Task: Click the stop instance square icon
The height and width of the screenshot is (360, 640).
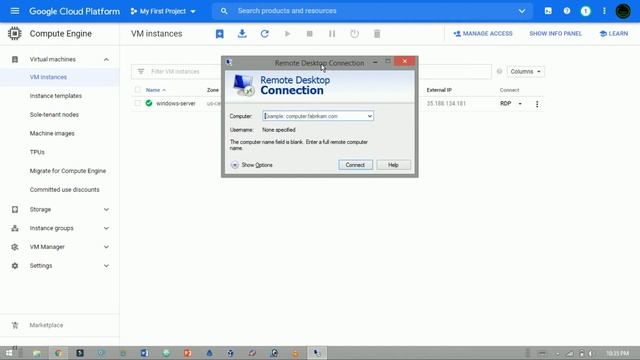Action: [x=310, y=34]
